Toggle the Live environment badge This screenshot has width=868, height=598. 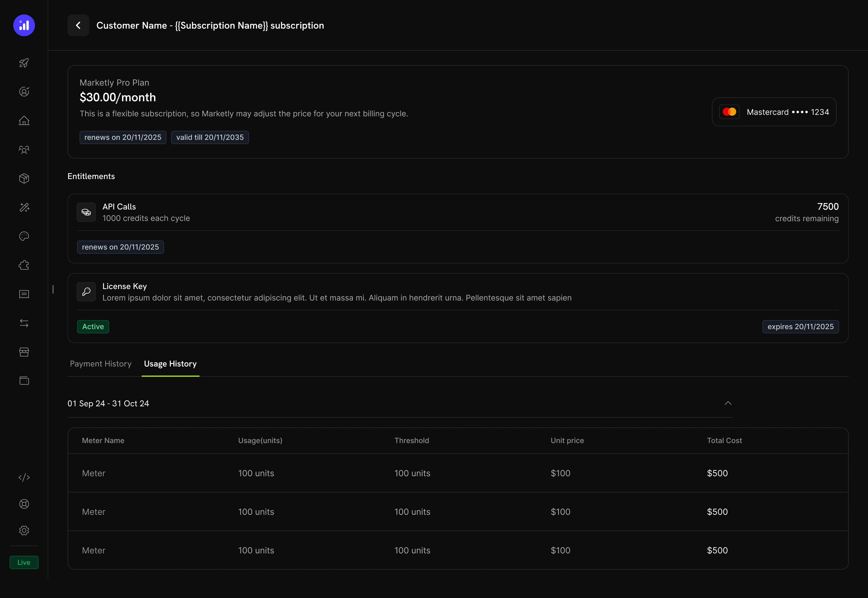click(24, 562)
